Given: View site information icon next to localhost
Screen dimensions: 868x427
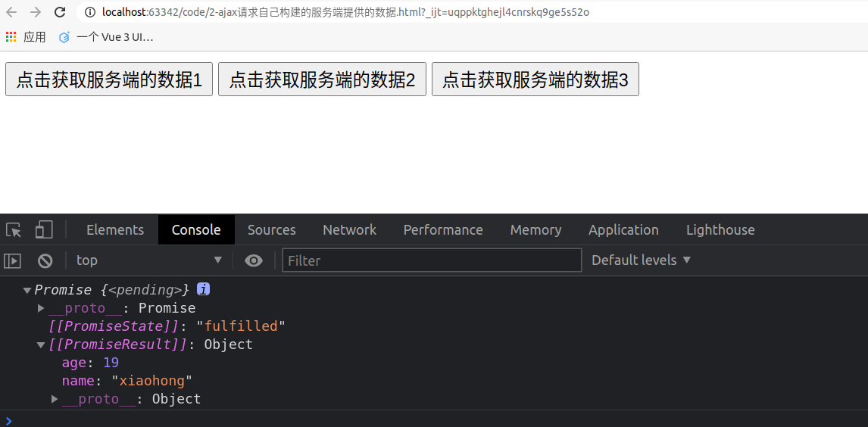Looking at the screenshot, I should click(x=90, y=12).
